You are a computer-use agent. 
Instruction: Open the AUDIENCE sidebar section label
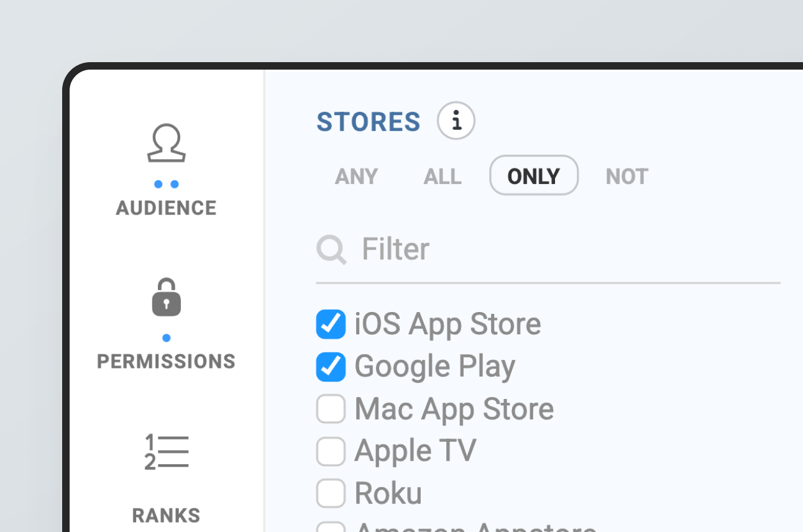(166, 208)
